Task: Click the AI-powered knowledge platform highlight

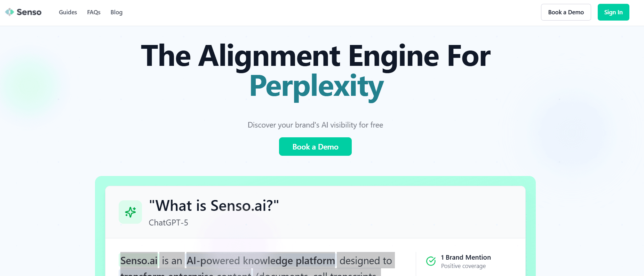Action: pos(260,260)
